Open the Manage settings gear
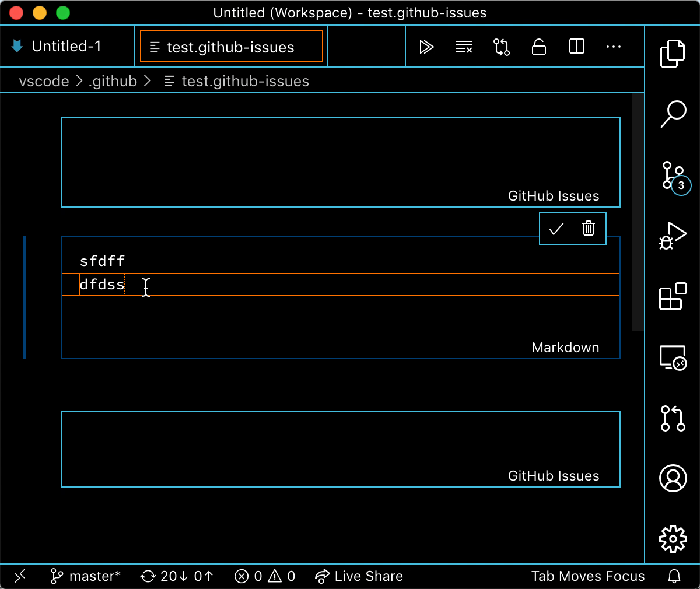Image resolution: width=700 pixels, height=589 pixels. click(x=673, y=539)
